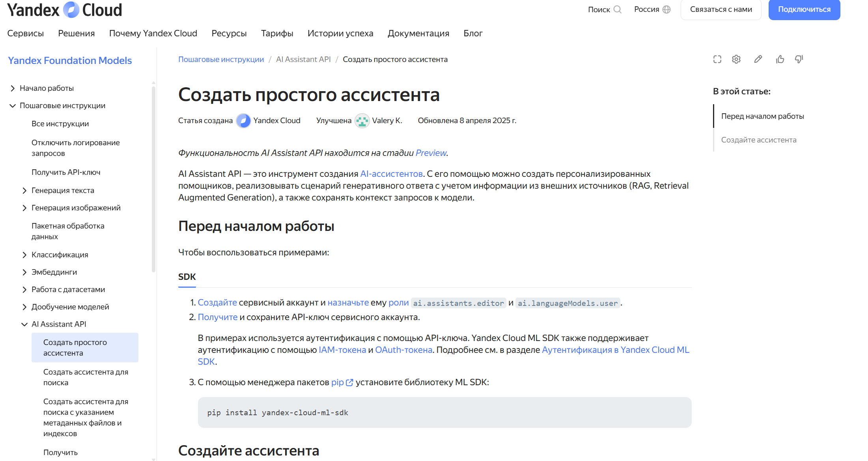The width and height of the screenshot is (868, 461).
Task: Jump to Перед началом работы in contents
Action: (x=763, y=116)
